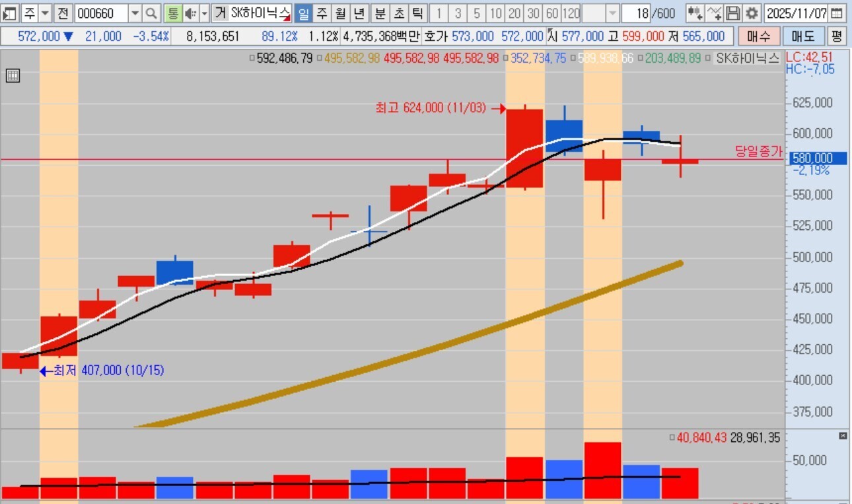Choose the 1 interval button

tap(440, 13)
